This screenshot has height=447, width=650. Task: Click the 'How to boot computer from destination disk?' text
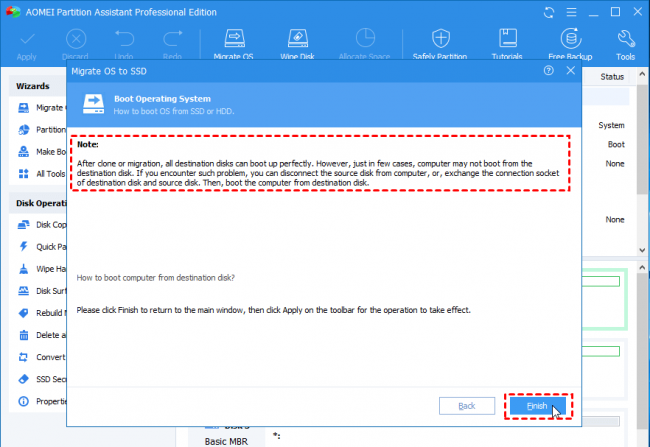coord(155,278)
